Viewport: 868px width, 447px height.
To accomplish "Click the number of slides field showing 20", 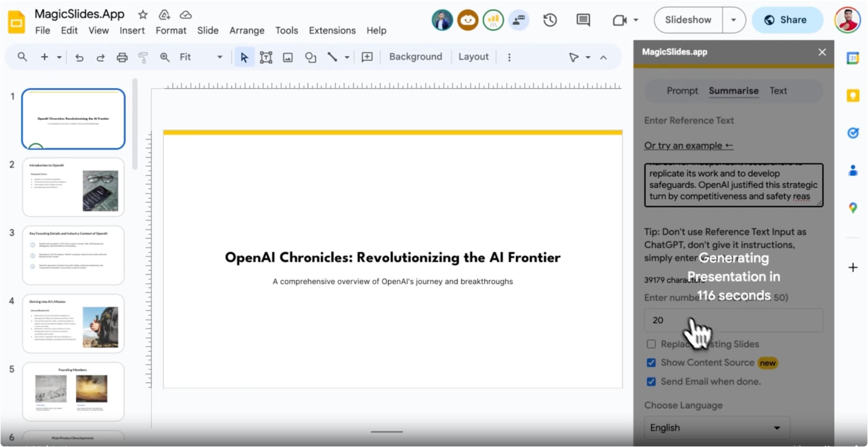I will pyautogui.click(x=733, y=320).
